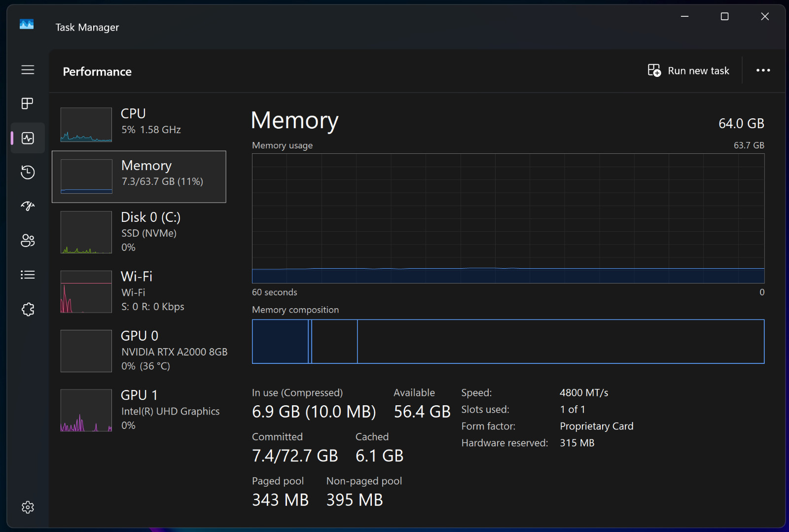
Task: Select the Wi-Fi performance entry
Action: pyautogui.click(x=139, y=291)
